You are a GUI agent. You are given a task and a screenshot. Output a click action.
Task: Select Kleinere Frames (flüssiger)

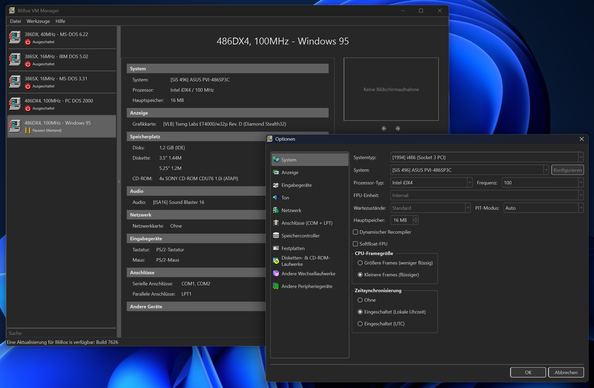pyautogui.click(x=360, y=275)
